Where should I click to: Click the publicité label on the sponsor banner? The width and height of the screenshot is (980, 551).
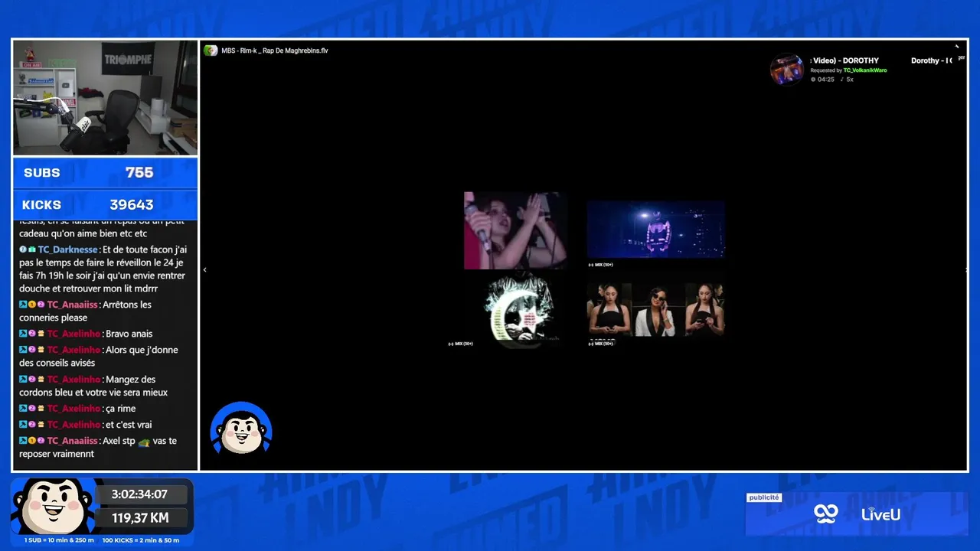[764, 497]
